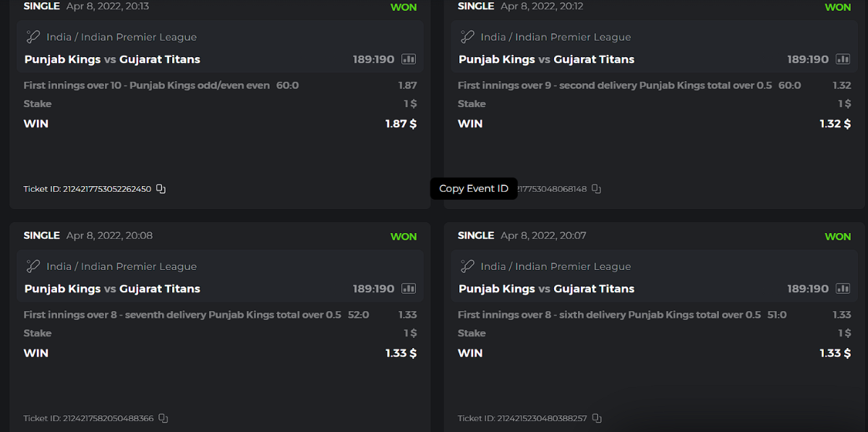Copy ticket ID ending in 068148
The width and height of the screenshot is (868, 432).
coord(596,189)
